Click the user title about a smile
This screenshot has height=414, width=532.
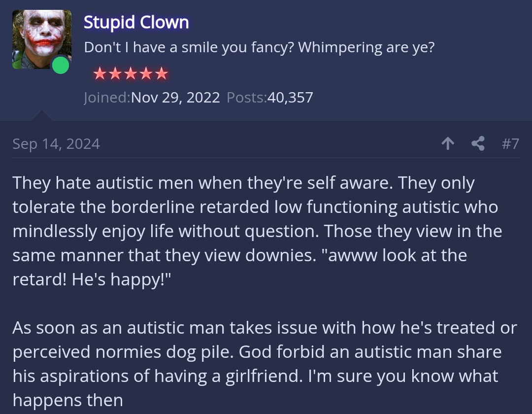click(x=259, y=47)
